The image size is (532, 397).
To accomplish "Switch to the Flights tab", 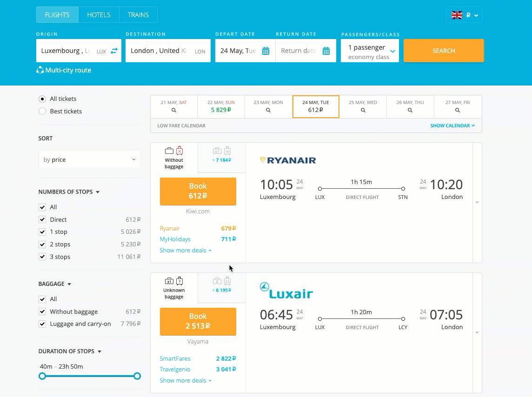I will pos(57,15).
